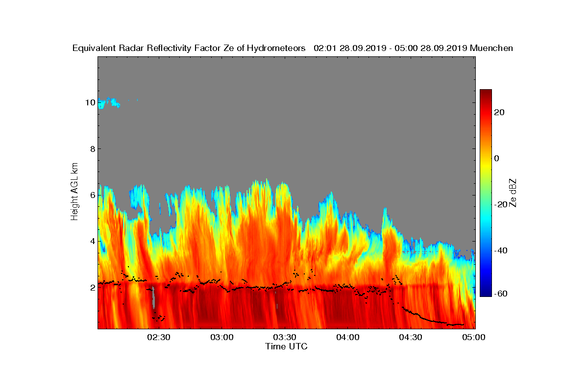Screen dimensions: 588x392
Task: Click the 4 km height tick label
Action: tap(92, 241)
